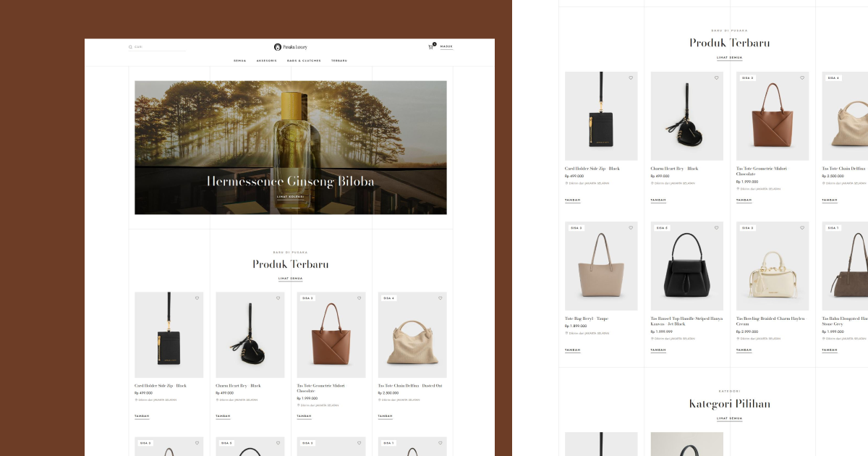Open the shopping cart icon in the header
This screenshot has width=868, height=456.
pos(431,46)
